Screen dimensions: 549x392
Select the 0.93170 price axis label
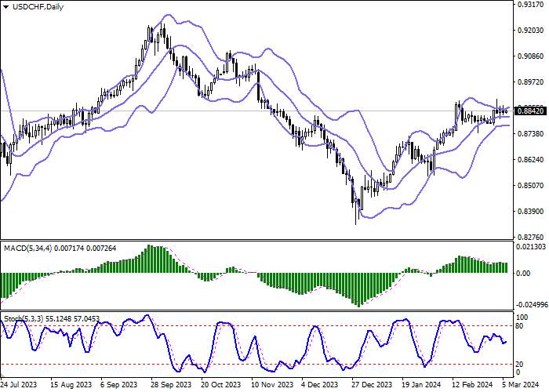click(x=531, y=5)
